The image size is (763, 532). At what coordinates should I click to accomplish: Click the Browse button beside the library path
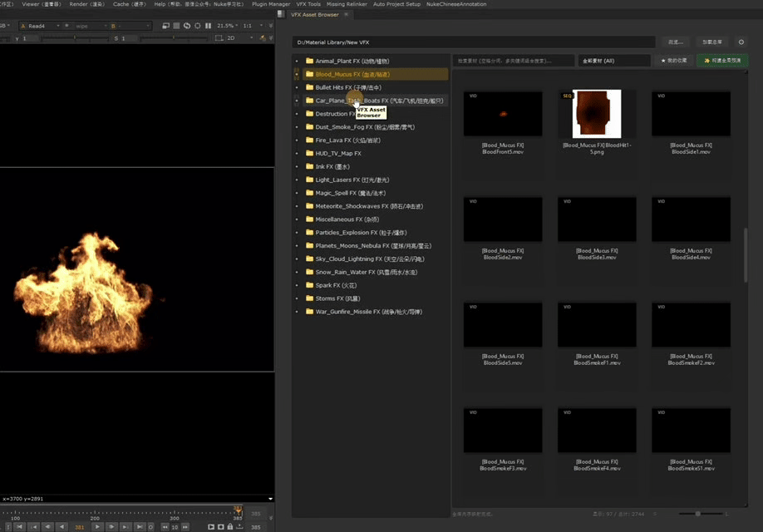[675, 42]
